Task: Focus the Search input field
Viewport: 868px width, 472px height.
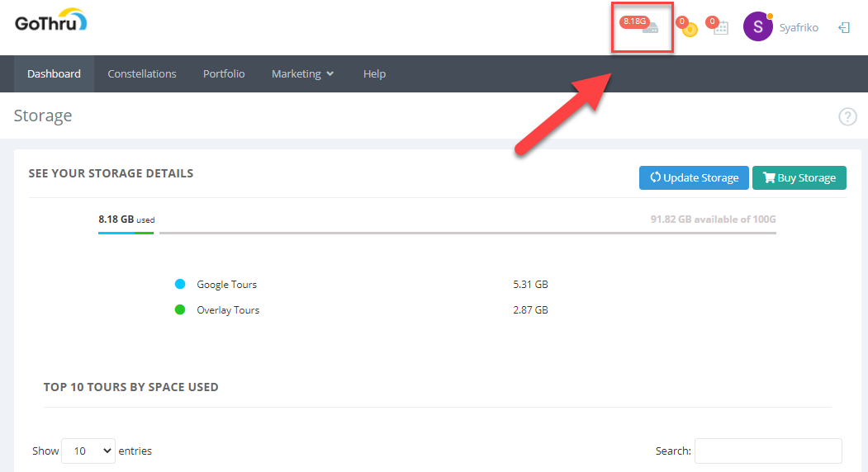Action: 768,451
